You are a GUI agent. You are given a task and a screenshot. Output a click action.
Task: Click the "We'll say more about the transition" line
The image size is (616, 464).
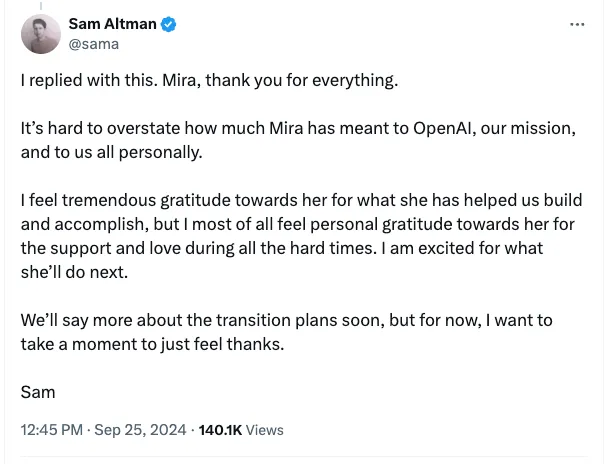click(x=150, y=320)
